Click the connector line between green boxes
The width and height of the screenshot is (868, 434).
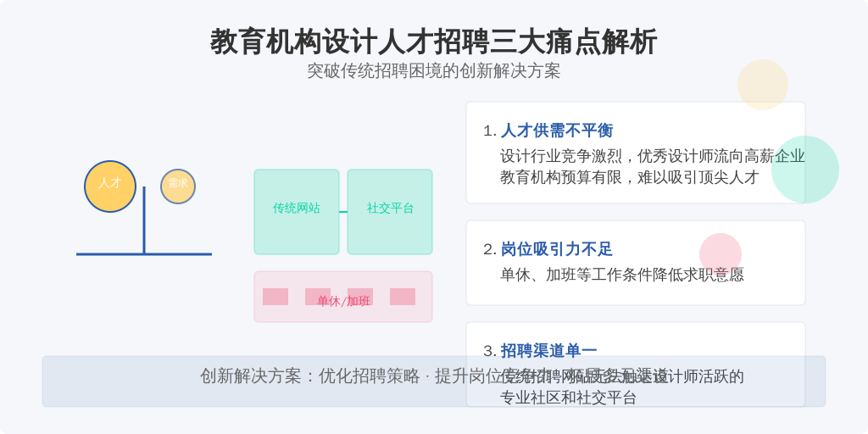tap(343, 212)
